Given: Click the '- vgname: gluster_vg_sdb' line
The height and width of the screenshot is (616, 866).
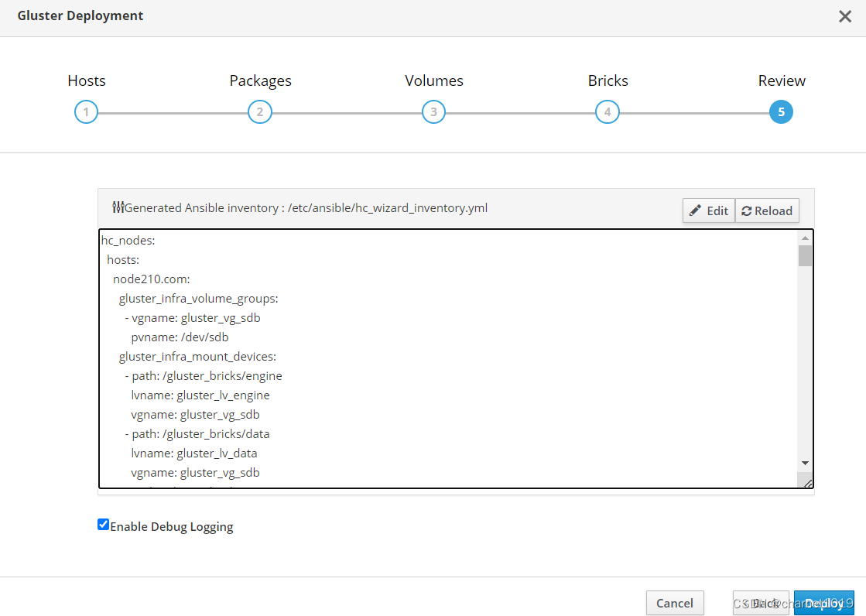Looking at the screenshot, I should [x=193, y=317].
